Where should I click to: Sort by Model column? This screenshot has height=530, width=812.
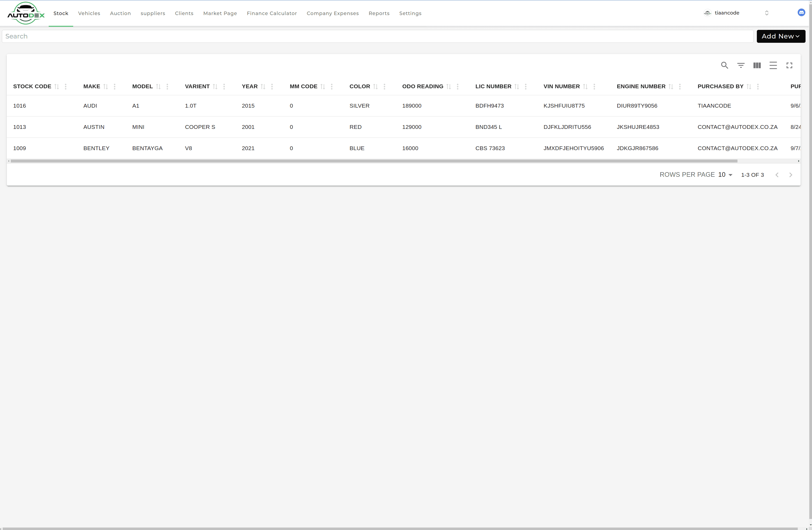click(158, 87)
